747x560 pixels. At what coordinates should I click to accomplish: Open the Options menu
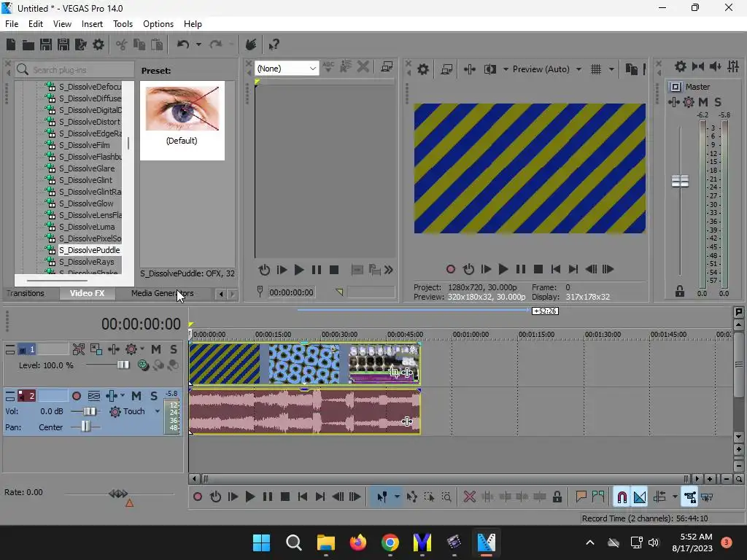coord(158,24)
